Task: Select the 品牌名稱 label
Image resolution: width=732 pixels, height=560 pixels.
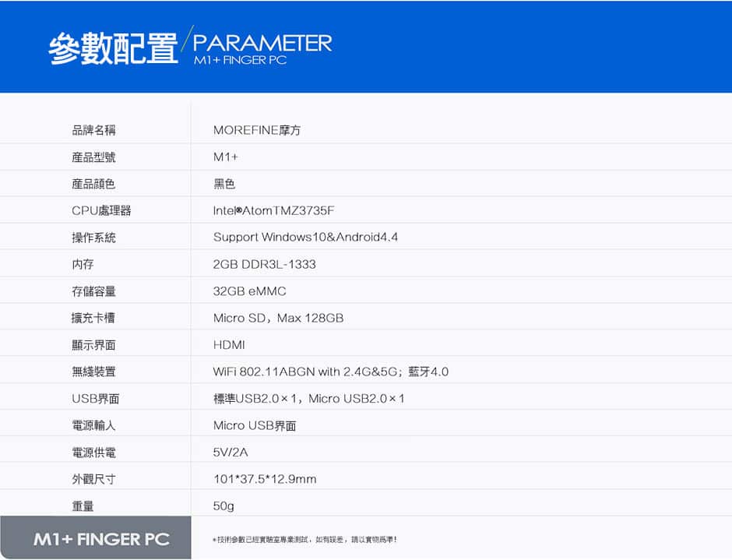Action: pyautogui.click(x=93, y=130)
